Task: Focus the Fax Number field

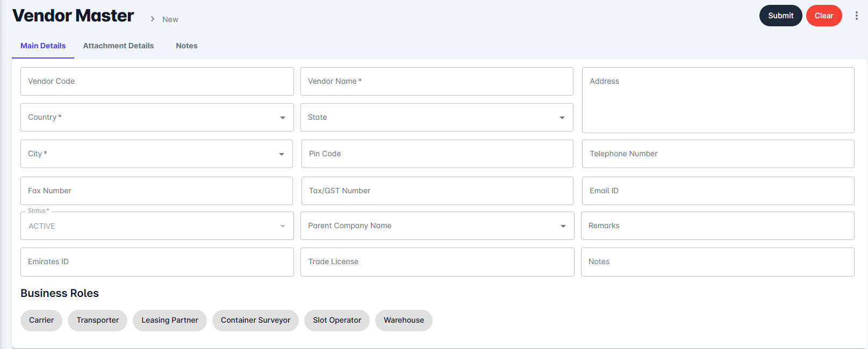Action: point(156,191)
